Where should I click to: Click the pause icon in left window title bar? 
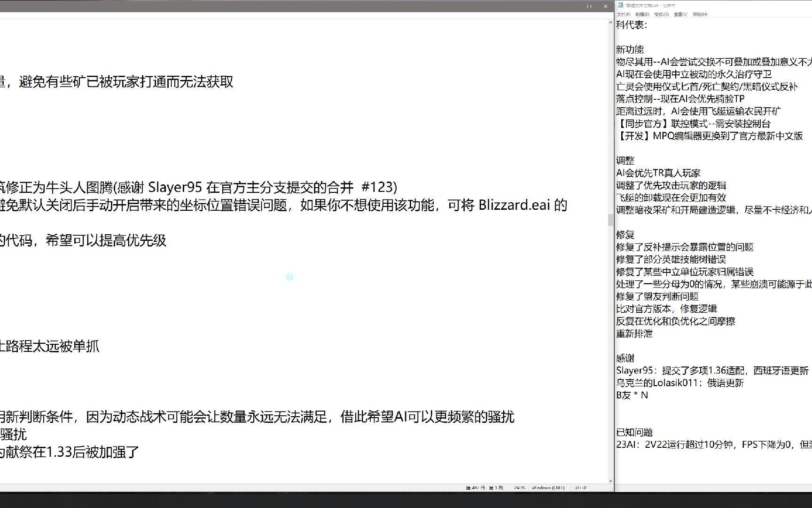(589, 7)
